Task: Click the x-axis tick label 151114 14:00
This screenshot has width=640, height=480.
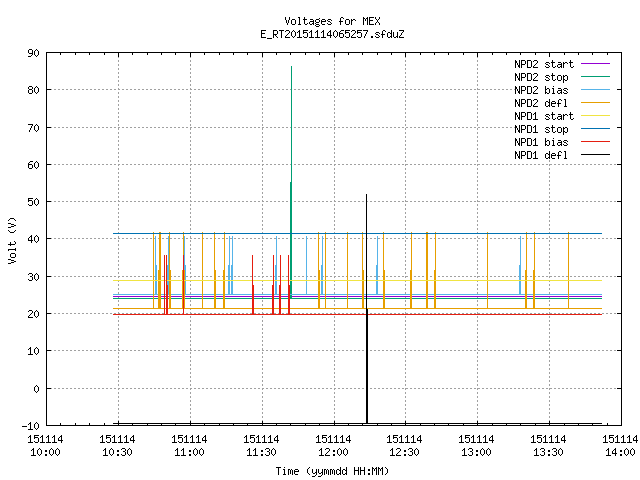Action: click(620, 446)
